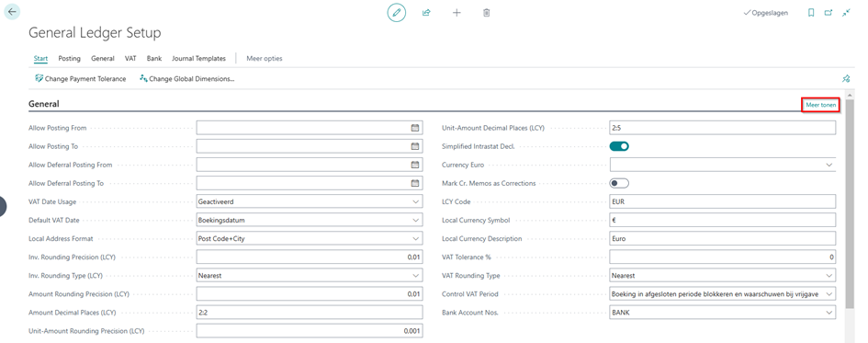Image resolution: width=868 pixels, height=343 pixels.
Task: Open the Bank tab
Action: point(154,58)
